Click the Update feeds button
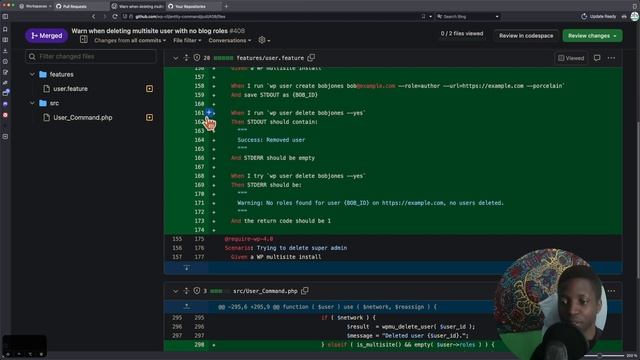 [598, 16]
